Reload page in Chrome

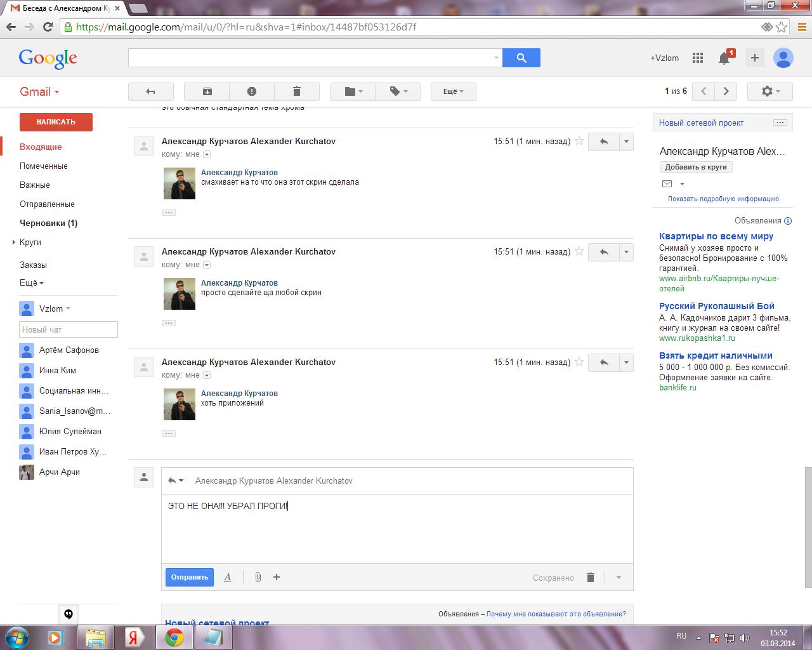pos(48,27)
